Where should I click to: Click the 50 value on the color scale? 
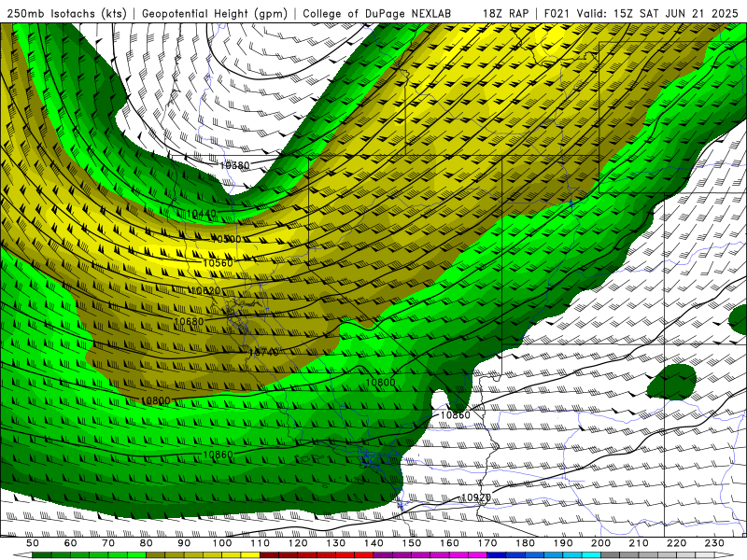click(33, 543)
